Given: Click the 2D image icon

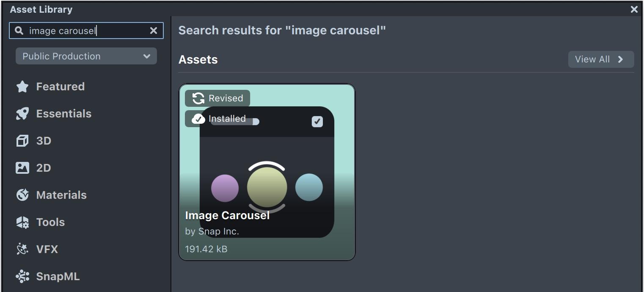Looking at the screenshot, I should (x=22, y=168).
